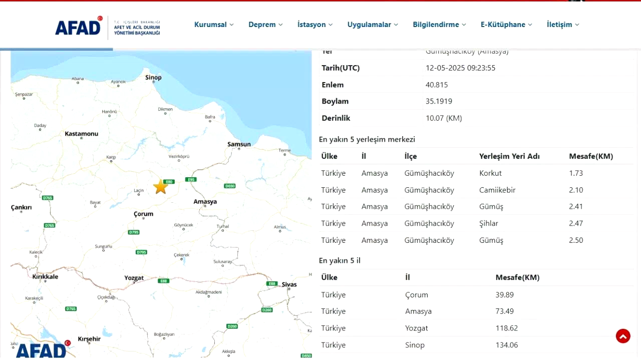Open the Bilgilendirme menu label
The width and height of the screenshot is (641, 364).
[x=436, y=25]
